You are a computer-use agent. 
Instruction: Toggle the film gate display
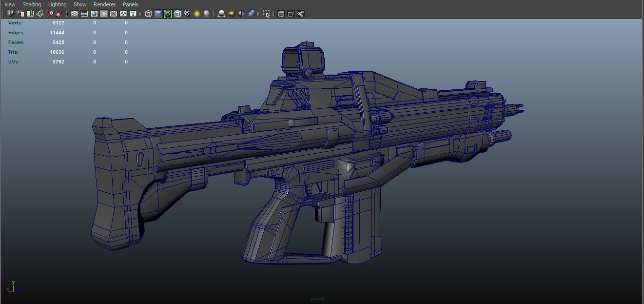83,14
